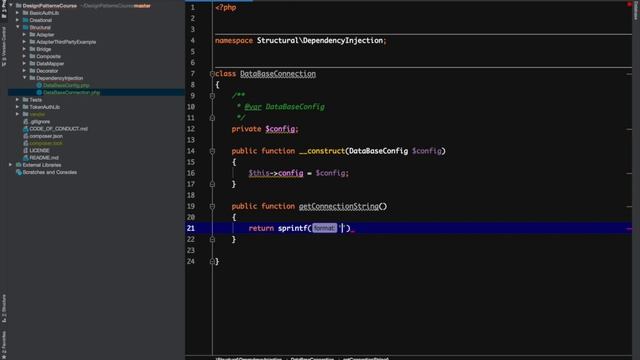Expand the Bridge tree arrow
The height and width of the screenshot is (360, 640).
click(x=24, y=49)
